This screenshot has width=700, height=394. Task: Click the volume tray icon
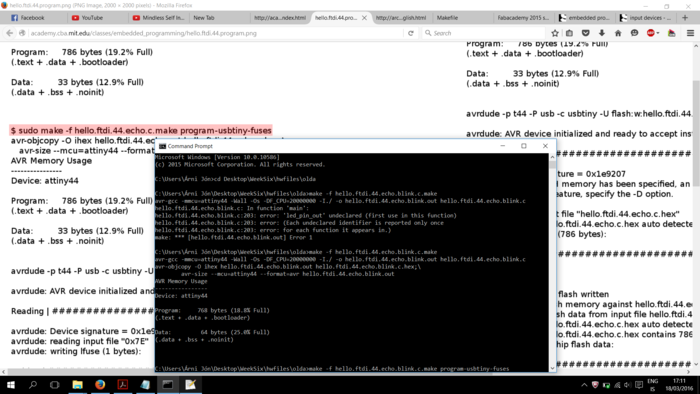(x=628, y=385)
